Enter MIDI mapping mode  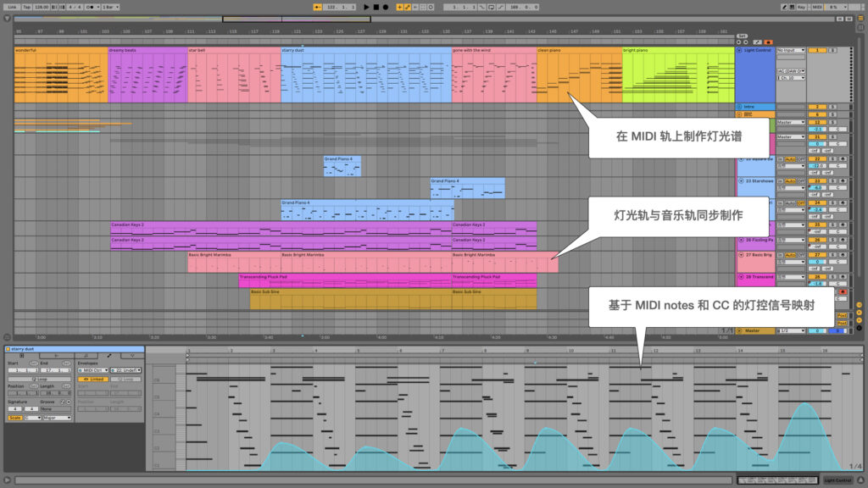pos(817,6)
